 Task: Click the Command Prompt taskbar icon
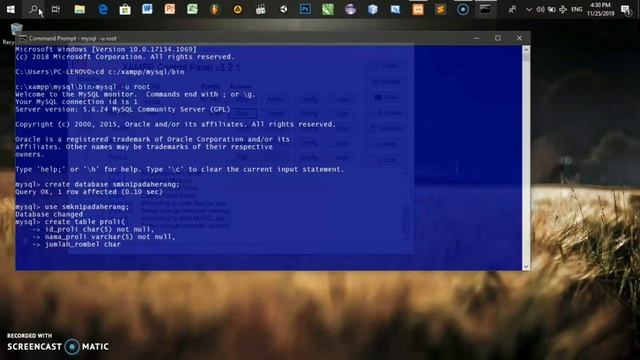point(485,9)
